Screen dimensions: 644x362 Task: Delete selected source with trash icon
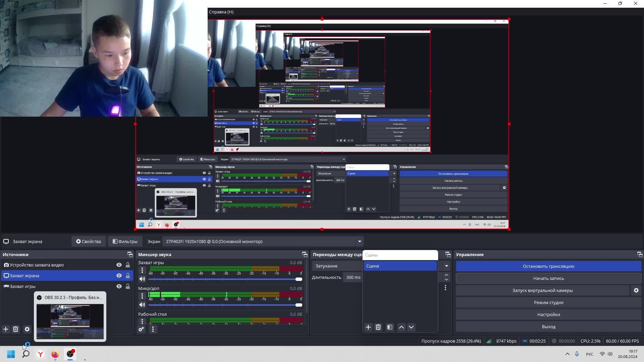click(x=16, y=329)
